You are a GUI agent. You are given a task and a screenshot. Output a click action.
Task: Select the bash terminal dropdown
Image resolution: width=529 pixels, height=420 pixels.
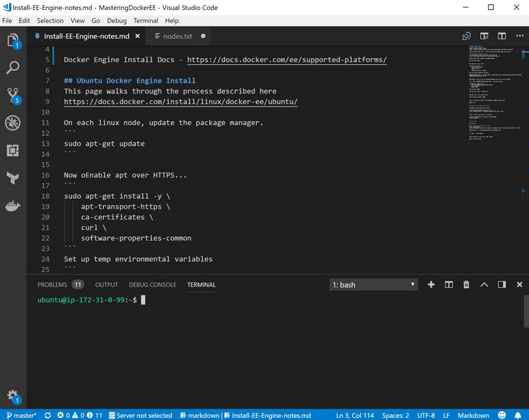click(373, 285)
